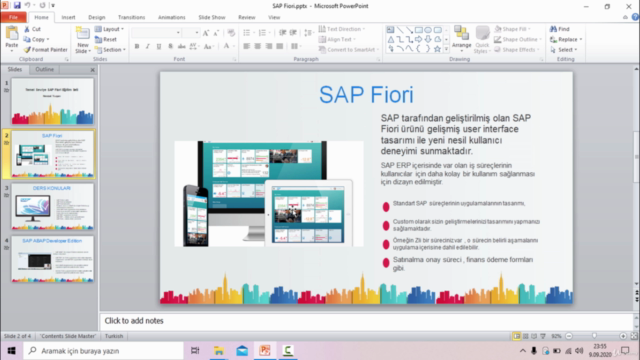Viewport: 640px width, 360px height.
Task: Expand the shapes gallery
Action: 446,49
